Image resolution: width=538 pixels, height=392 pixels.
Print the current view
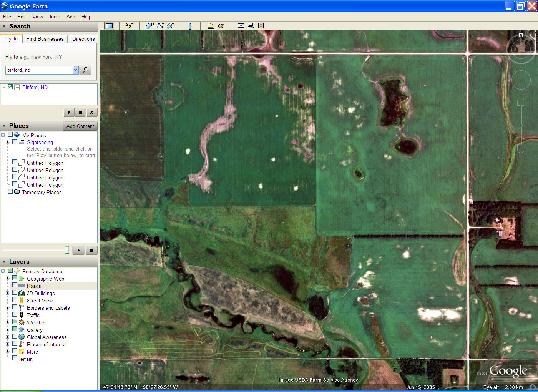click(251, 26)
